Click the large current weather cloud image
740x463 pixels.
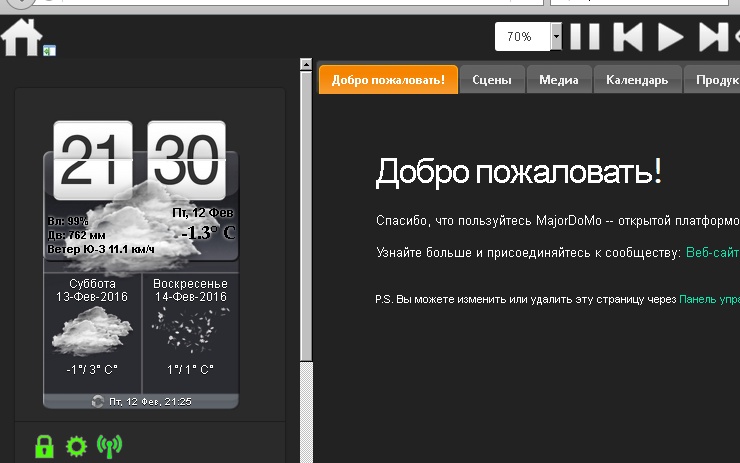144,227
